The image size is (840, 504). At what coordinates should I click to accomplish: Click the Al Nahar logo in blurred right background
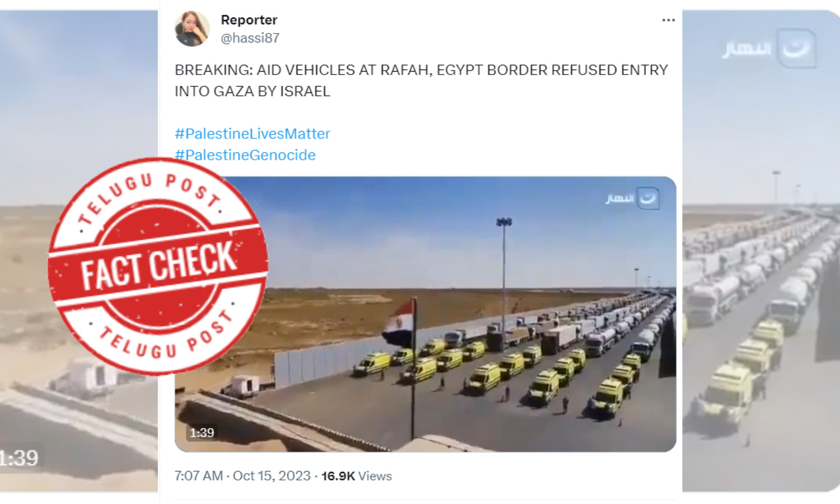(769, 49)
